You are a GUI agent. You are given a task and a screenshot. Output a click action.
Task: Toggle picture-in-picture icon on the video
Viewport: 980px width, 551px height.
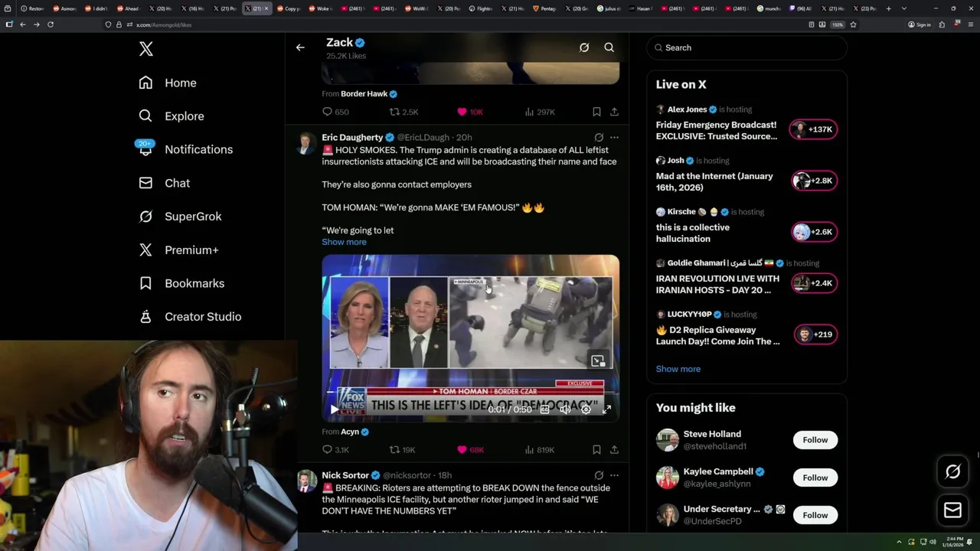598,360
